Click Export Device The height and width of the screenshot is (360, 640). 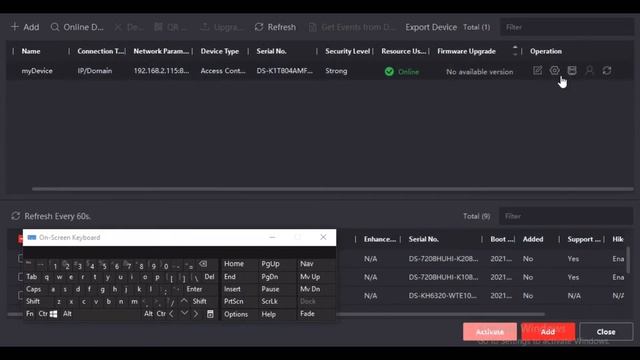tap(431, 27)
